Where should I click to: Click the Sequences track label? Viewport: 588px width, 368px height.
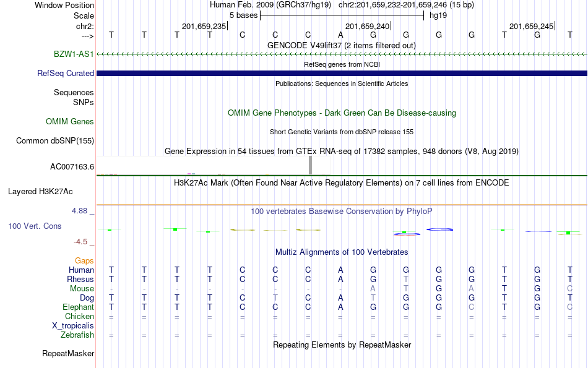click(74, 92)
